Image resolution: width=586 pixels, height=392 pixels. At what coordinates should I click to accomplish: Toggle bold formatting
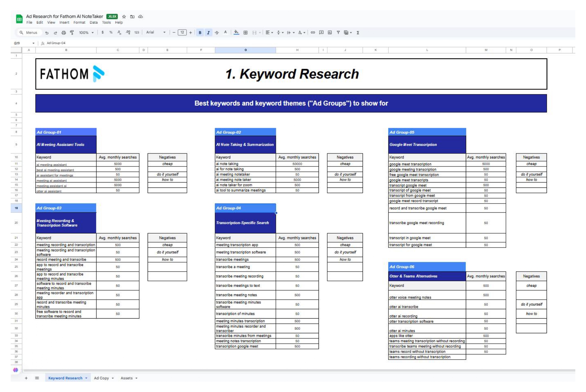click(200, 33)
